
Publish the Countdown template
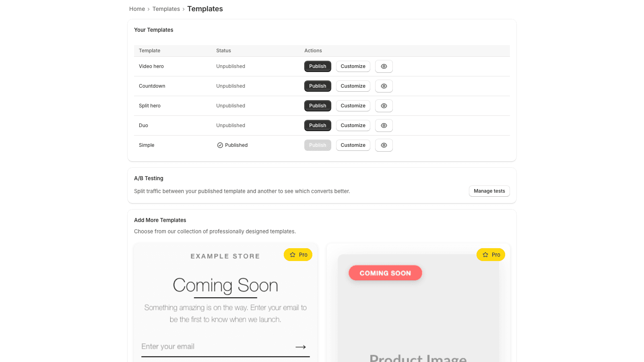318,86
